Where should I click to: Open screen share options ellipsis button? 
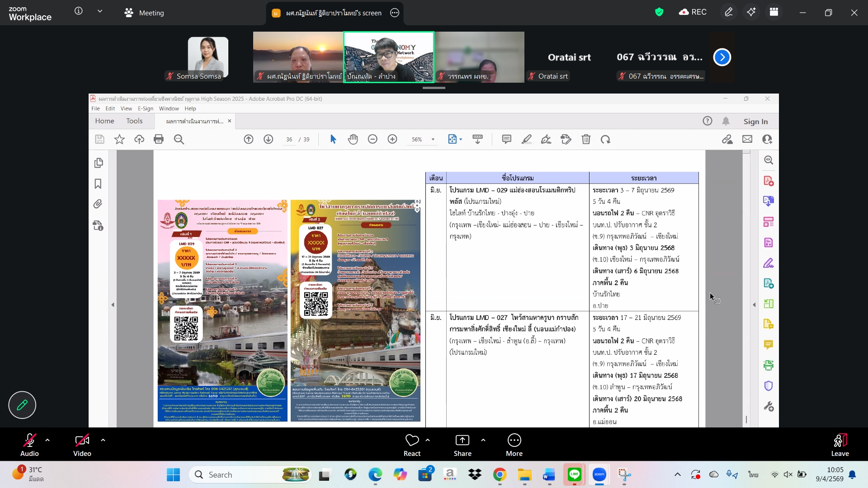395,13
